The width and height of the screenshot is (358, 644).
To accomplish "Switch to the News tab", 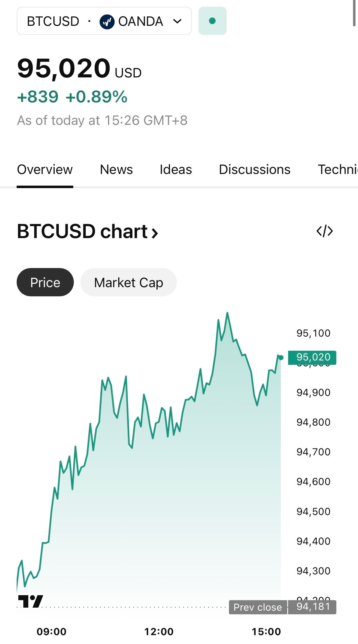I will coord(116,170).
